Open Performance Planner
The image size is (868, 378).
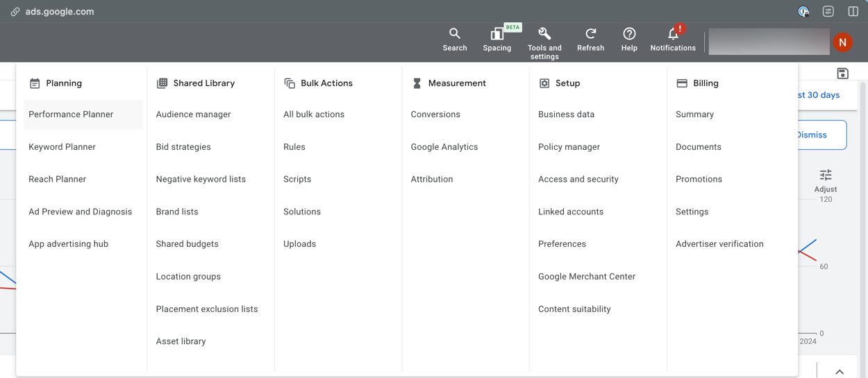[x=71, y=114]
